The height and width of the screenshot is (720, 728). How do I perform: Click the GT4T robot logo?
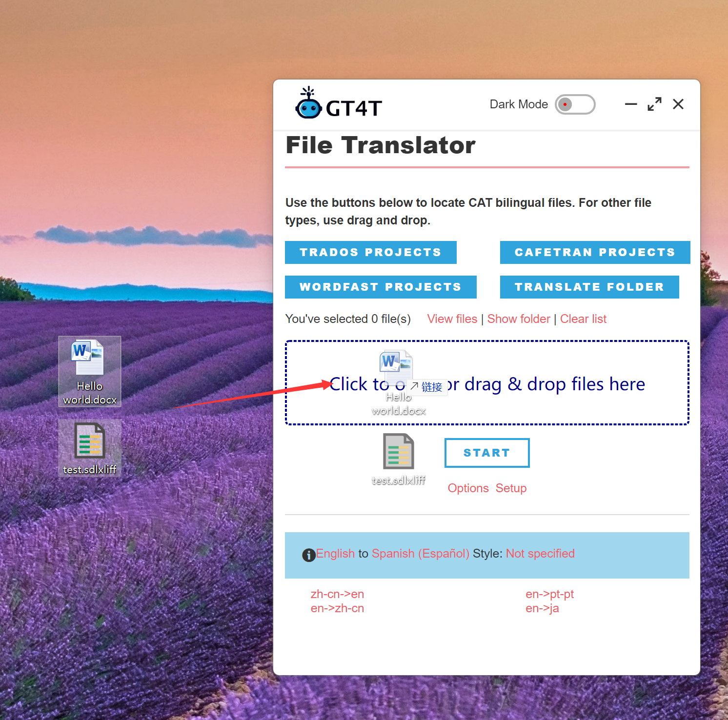click(308, 104)
